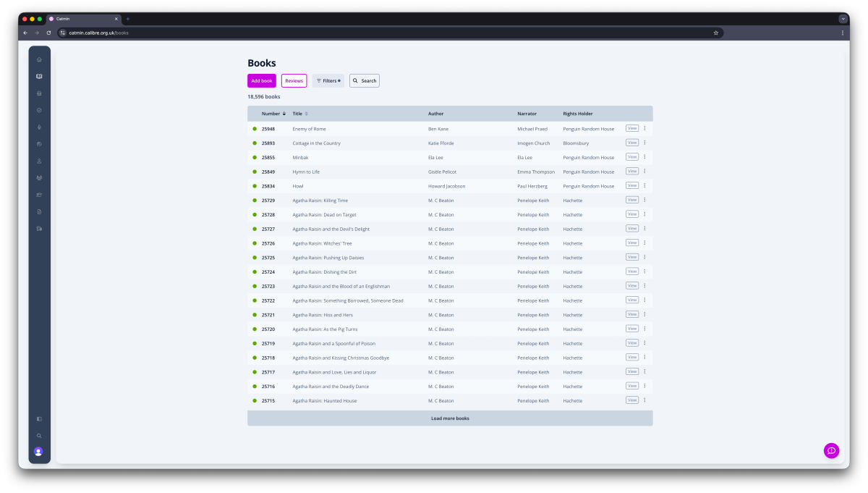Image resolution: width=868 pixels, height=493 pixels.
Task: Open three-dot menu for Minbak row
Action: tap(644, 157)
